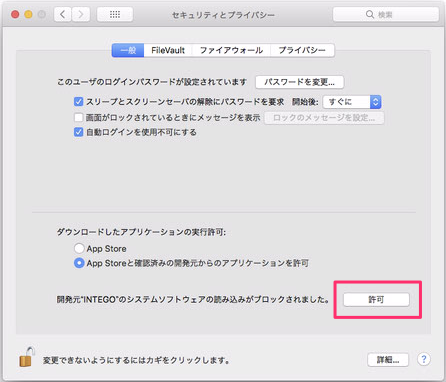Click the login password is set text
This screenshot has height=382, width=446.
[x=152, y=82]
